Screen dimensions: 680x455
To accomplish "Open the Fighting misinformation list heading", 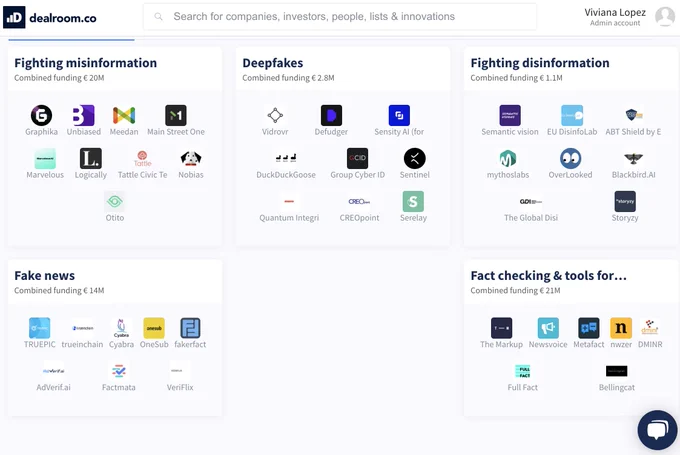I will [85, 63].
